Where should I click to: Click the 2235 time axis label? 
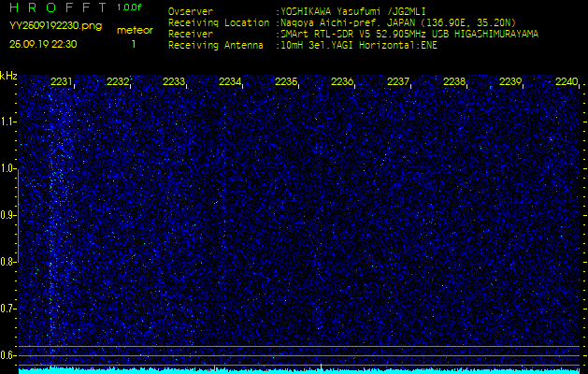pos(286,82)
